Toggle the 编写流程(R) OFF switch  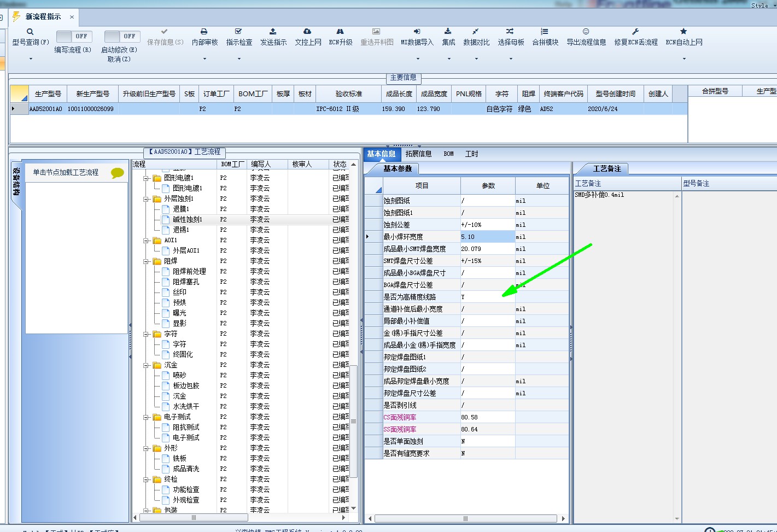click(x=74, y=36)
